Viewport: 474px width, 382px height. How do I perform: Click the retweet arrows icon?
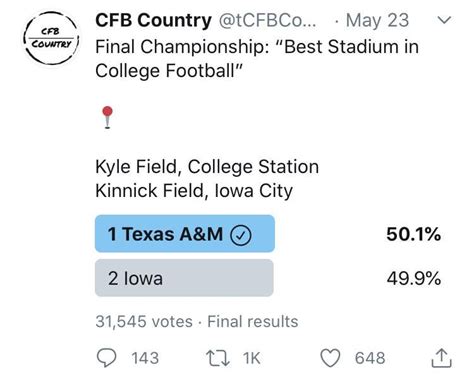pos(218,358)
